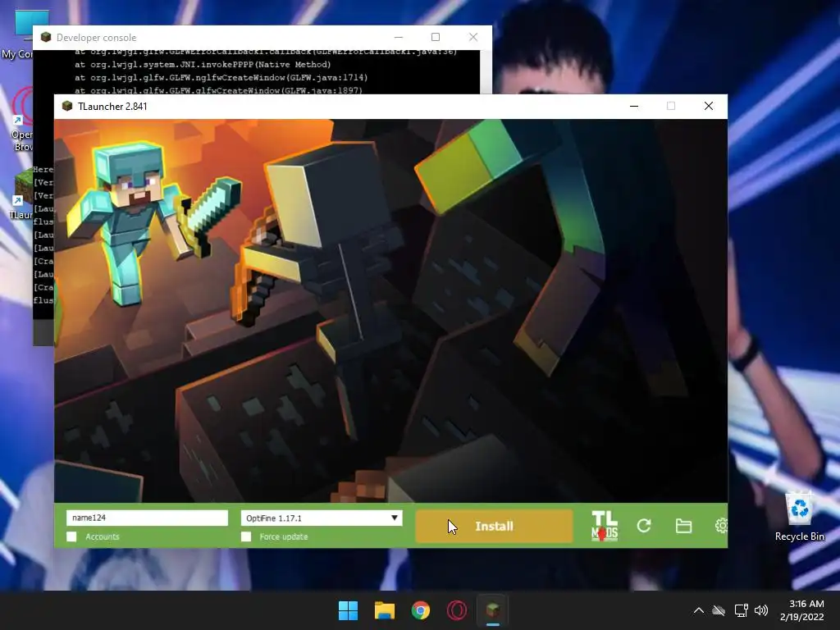Click the Developer console title bar icon
This screenshot has width=840, height=630.
[x=46, y=37]
